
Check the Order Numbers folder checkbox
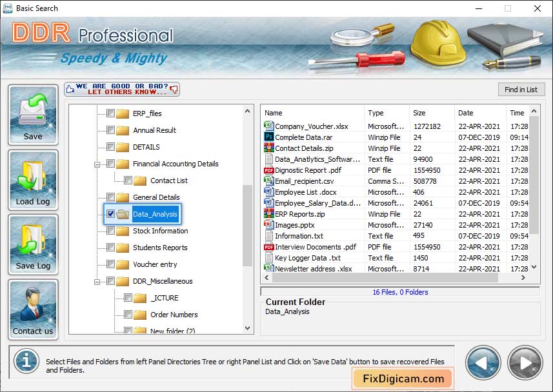128,315
